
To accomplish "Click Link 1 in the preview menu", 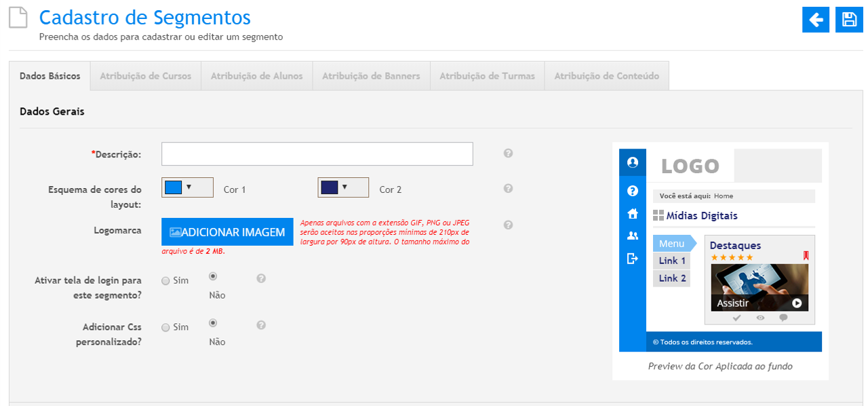I will [672, 261].
